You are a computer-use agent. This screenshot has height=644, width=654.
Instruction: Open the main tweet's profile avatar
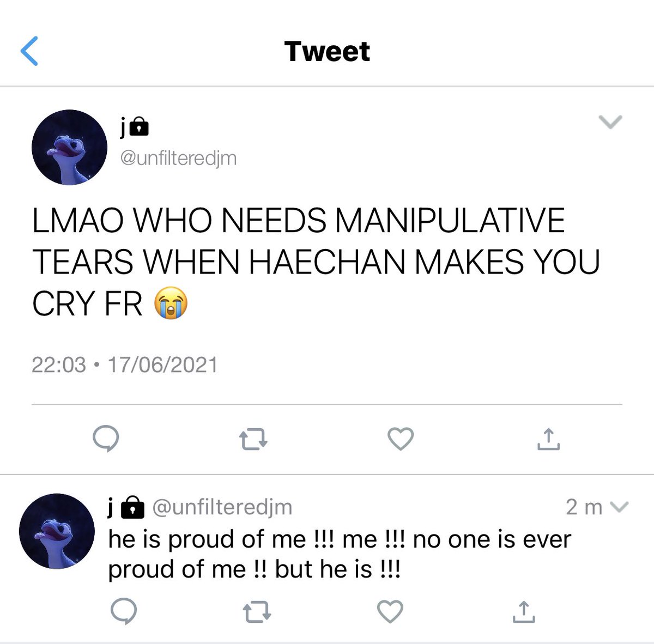[69, 147]
